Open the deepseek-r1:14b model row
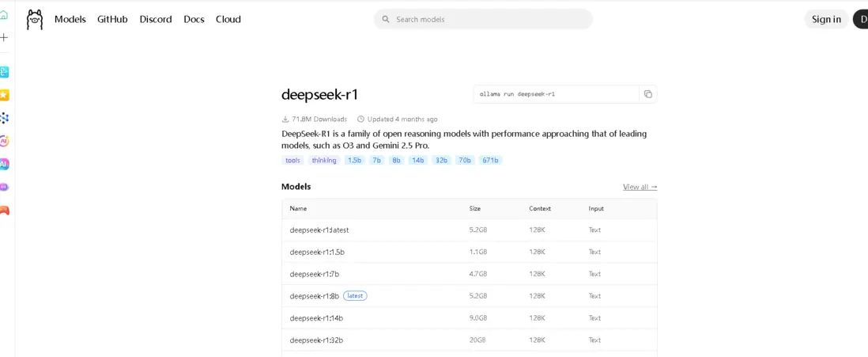Image resolution: width=868 pixels, height=357 pixels. point(316,318)
